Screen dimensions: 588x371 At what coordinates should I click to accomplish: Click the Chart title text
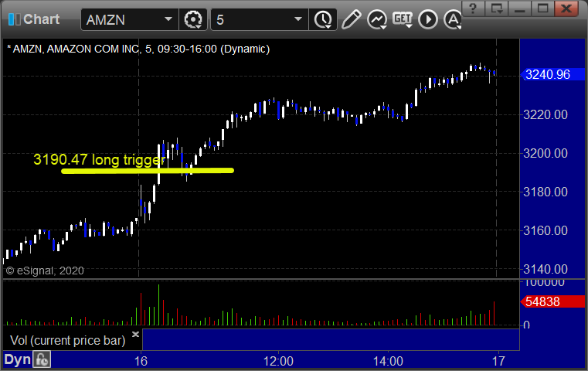tap(41, 19)
